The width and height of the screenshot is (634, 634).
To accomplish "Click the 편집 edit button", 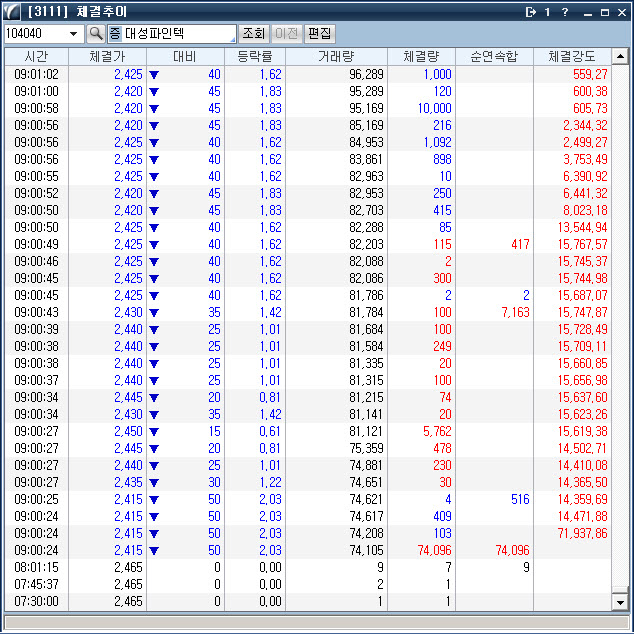I will [x=319, y=33].
